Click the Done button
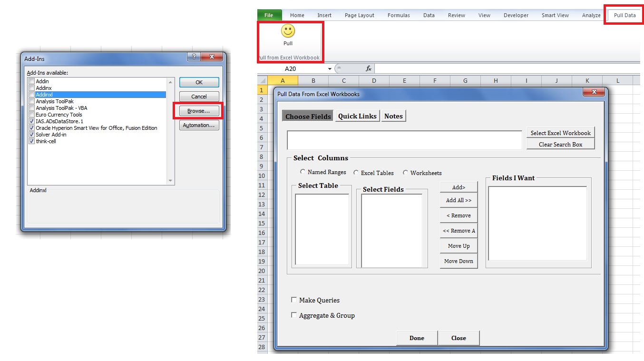Image resolution: width=644 pixels, height=361 pixels. coord(417,338)
